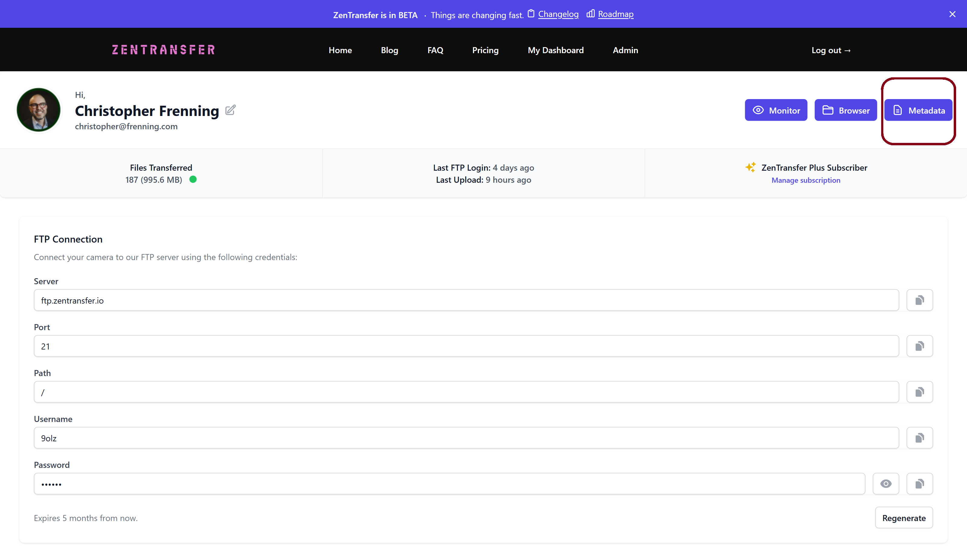Open the Roadmap link
Image resolution: width=967 pixels, height=560 pixels.
pyautogui.click(x=615, y=14)
